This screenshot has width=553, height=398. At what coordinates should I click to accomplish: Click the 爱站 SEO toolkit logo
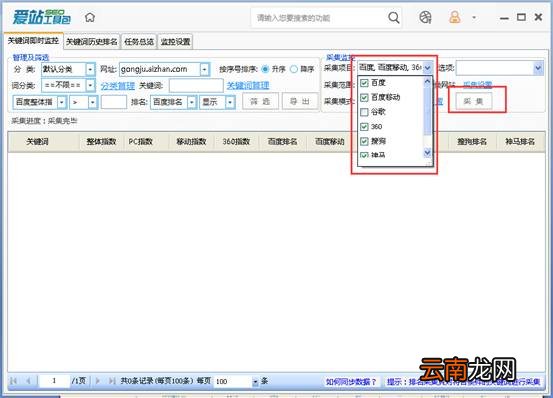42,17
